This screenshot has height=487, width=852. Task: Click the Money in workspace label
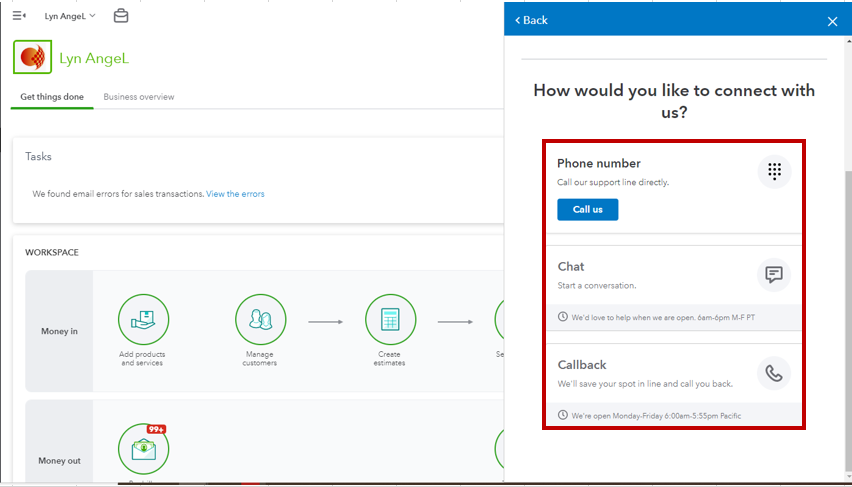(x=59, y=331)
